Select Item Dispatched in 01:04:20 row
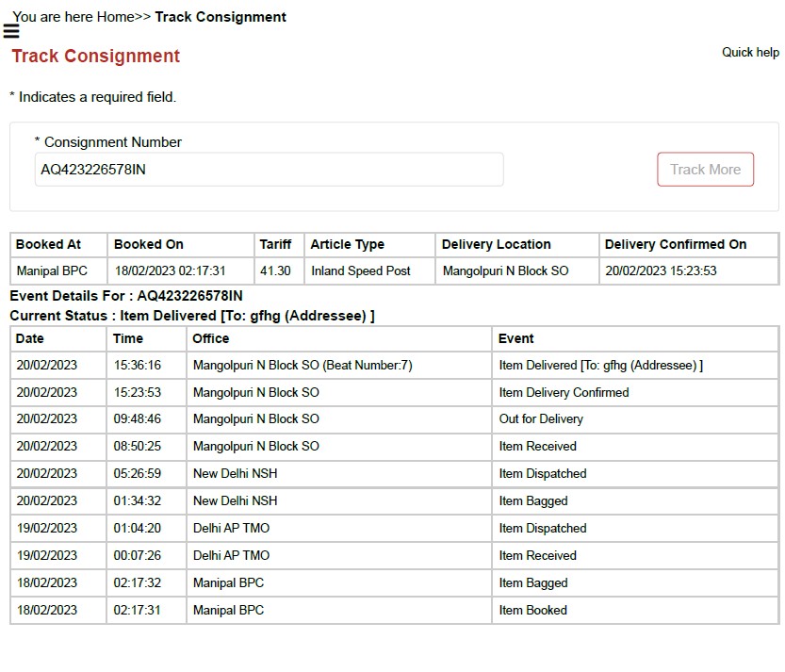This screenshot has width=785, height=672. click(543, 529)
